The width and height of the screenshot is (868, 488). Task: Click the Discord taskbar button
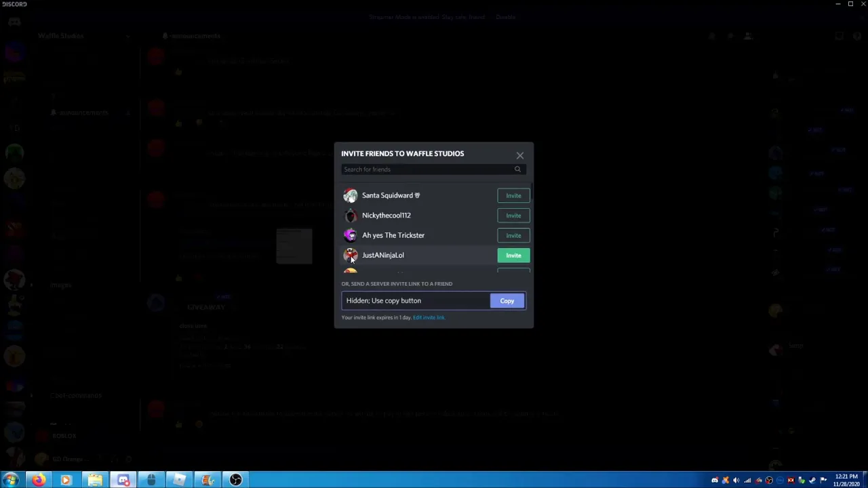[123, 480]
